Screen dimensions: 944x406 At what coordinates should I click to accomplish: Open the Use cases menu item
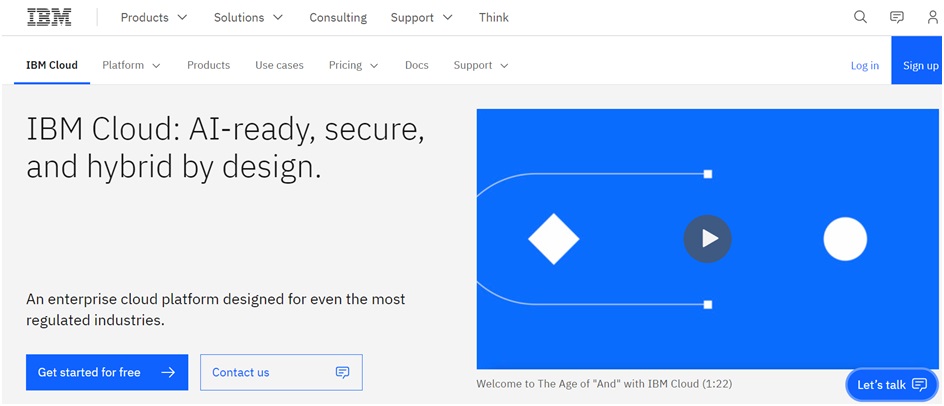tap(279, 65)
